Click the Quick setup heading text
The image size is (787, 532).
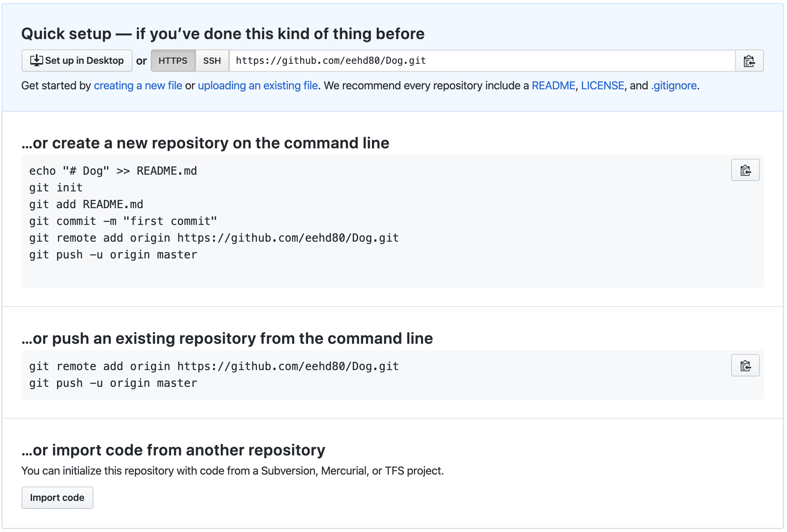[x=223, y=34]
